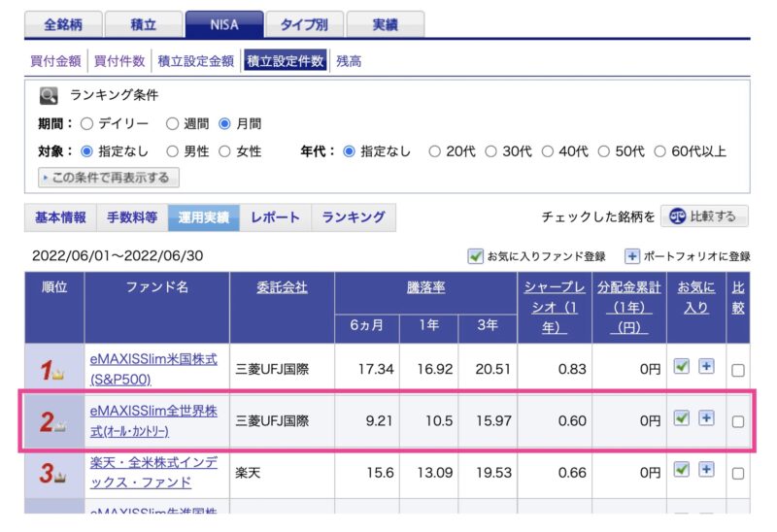This screenshot has width=777, height=532.
Task: Open the 全銘柄 tab
Action: pos(63,24)
